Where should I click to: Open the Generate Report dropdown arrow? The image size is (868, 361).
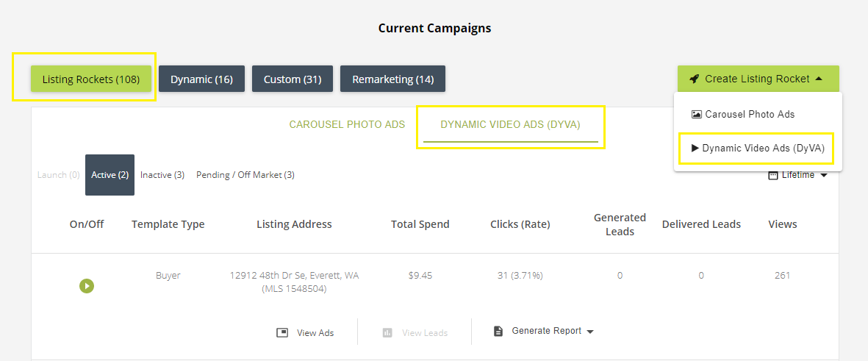590,332
